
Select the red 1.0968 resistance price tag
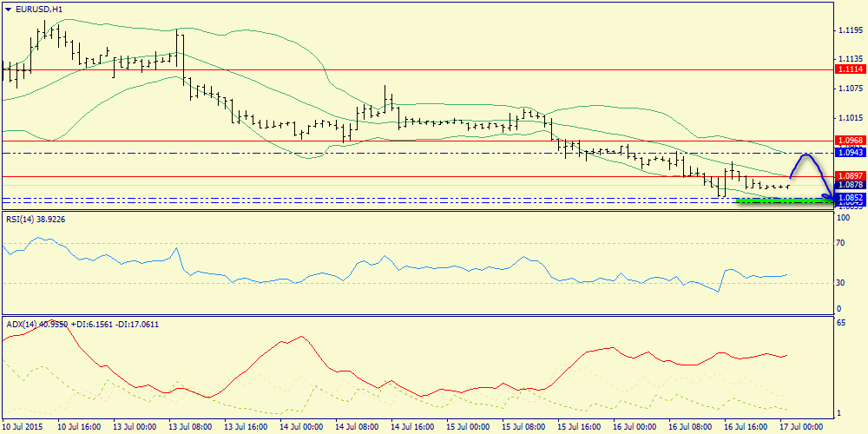849,140
